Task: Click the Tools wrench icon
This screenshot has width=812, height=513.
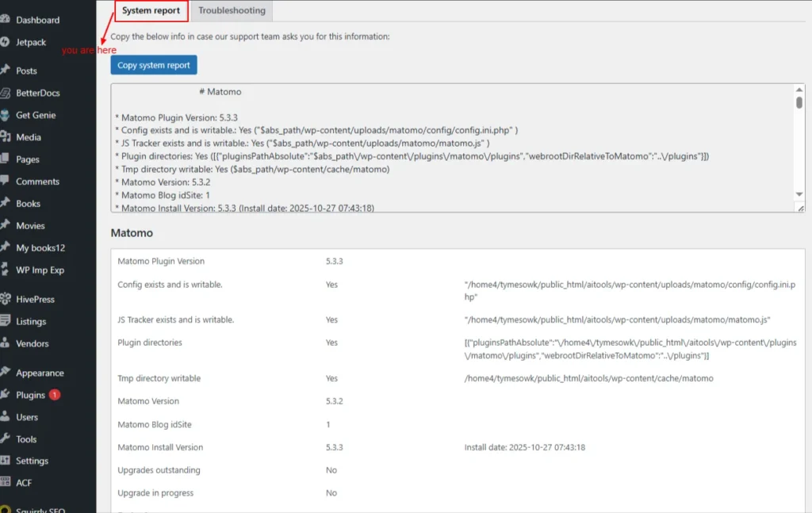Action: point(5,439)
